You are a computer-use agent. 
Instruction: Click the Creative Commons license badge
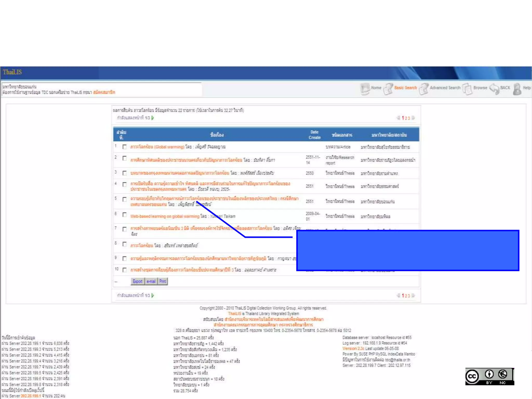489,376
